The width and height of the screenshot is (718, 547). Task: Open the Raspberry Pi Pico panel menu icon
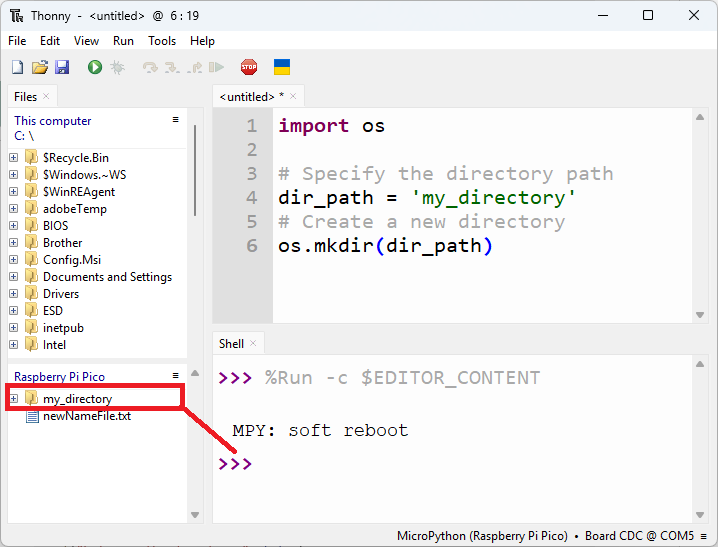(176, 376)
